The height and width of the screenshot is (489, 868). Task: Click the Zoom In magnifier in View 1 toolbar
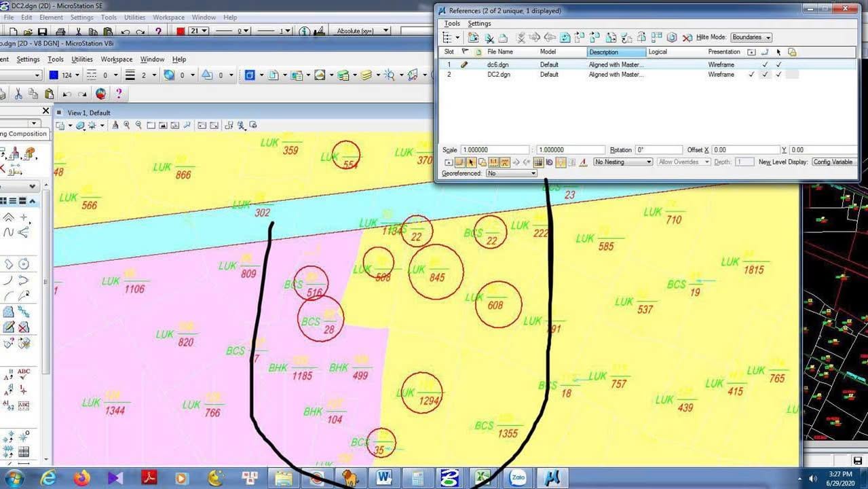(x=127, y=126)
